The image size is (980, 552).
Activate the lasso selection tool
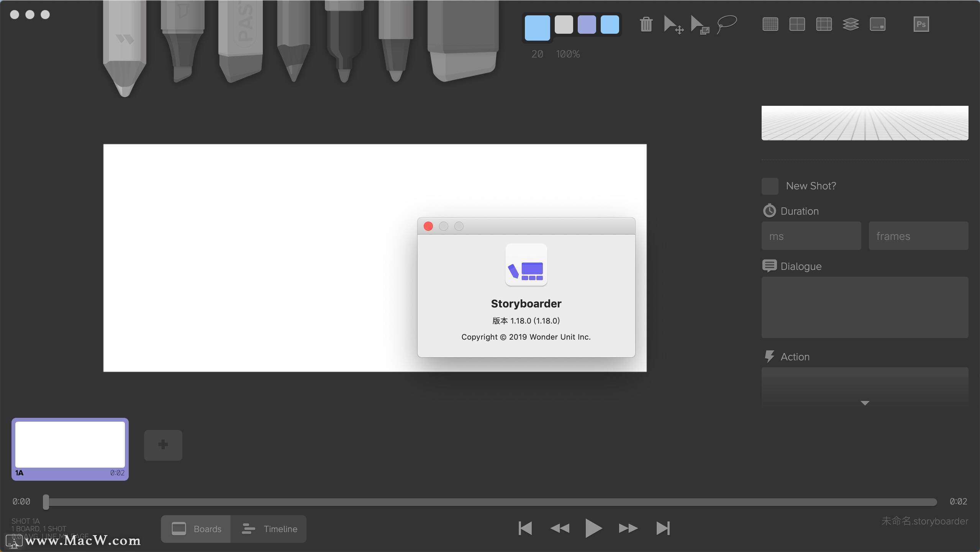tap(727, 25)
